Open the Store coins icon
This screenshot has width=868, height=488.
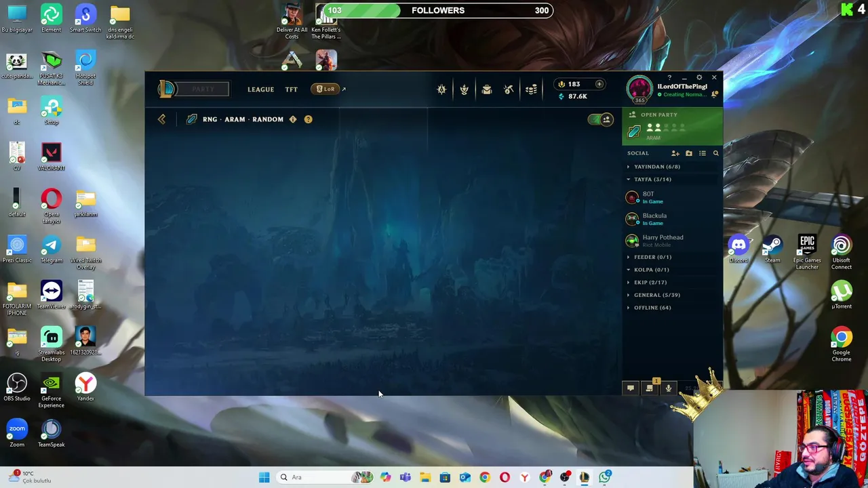click(x=531, y=89)
